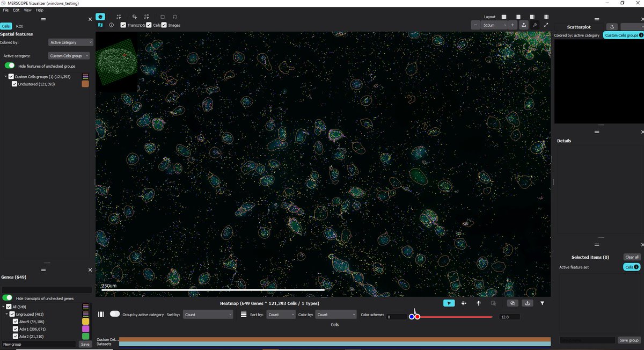Open the heatmap Color by dropdown
Screen dimensions: 644x350
(x=336, y=315)
